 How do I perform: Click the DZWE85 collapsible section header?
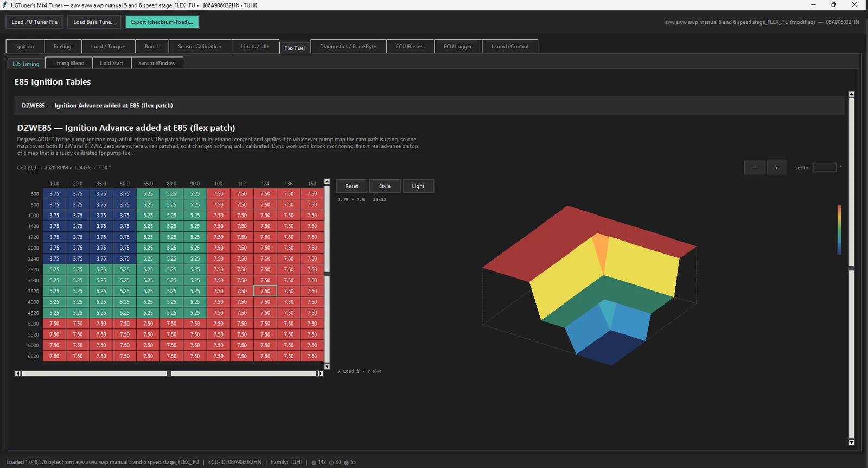(x=429, y=105)
